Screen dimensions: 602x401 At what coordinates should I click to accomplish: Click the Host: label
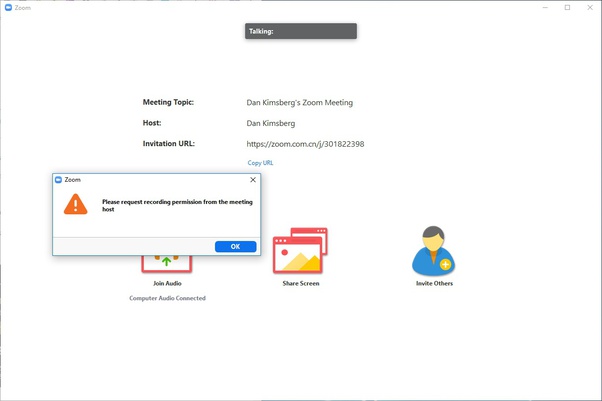[152, 123]
